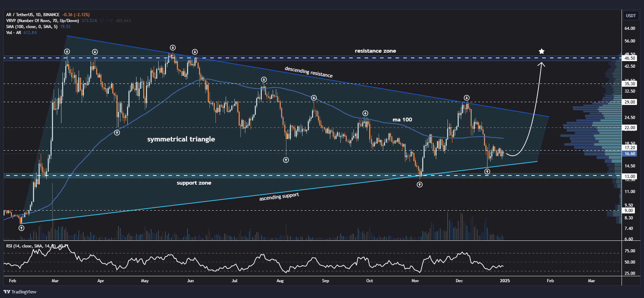644x298 pixels.
Task: Click the 9.00 price level label
Action: click(x=629, y=211)
